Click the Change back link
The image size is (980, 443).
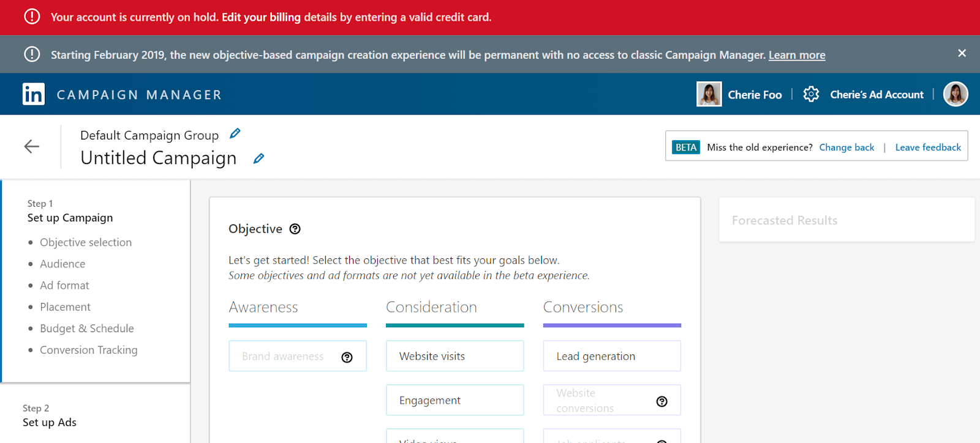click(x=846, y=147)
